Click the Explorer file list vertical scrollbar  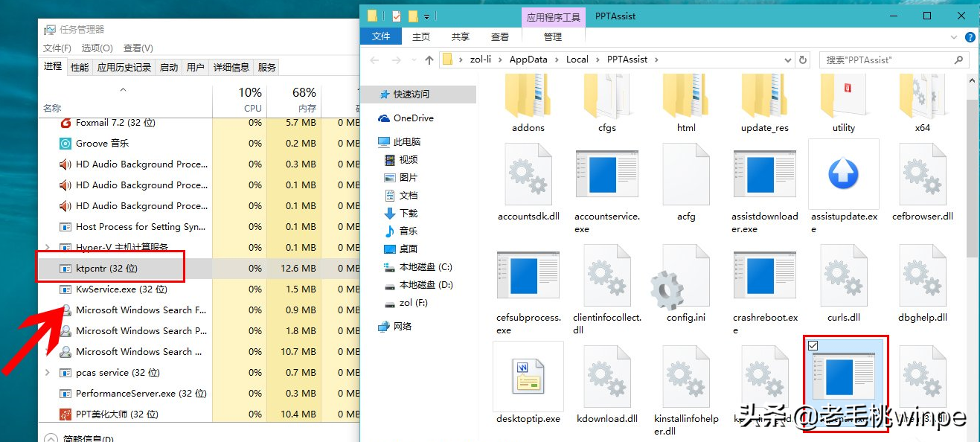(x=973, y=179)
